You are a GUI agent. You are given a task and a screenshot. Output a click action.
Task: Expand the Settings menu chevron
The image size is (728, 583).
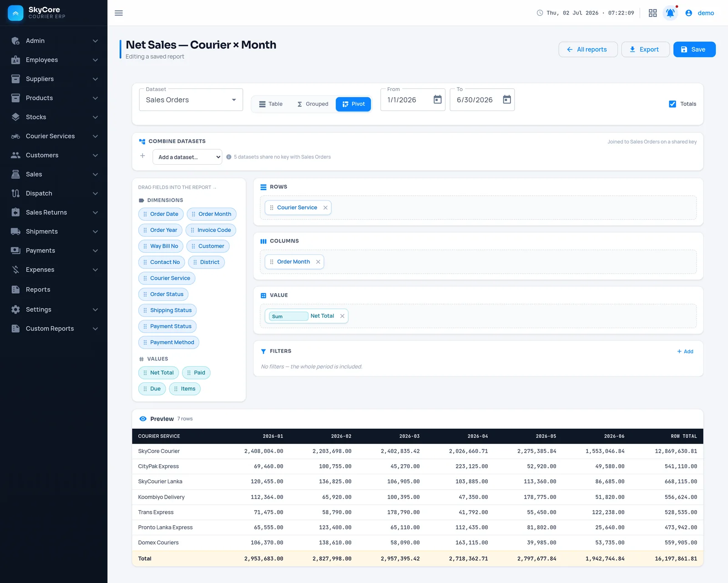(96, 309)
